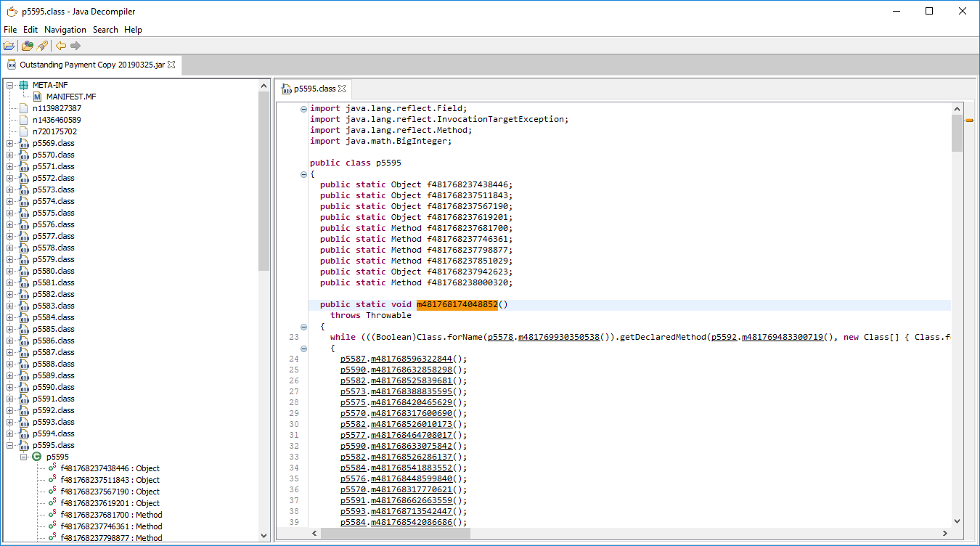980x546 pixels.
Task: Click the field icon for f481768237438446
Action: (x=52, y=468)
